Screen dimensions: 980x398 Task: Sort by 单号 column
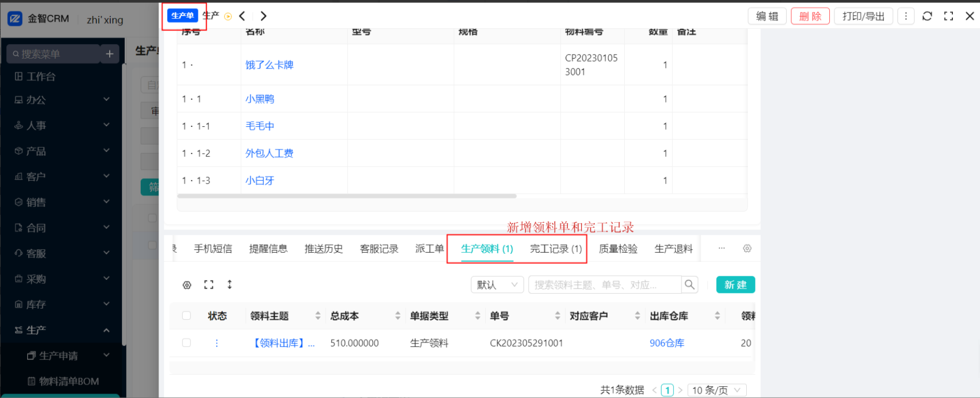click(557, 315)
